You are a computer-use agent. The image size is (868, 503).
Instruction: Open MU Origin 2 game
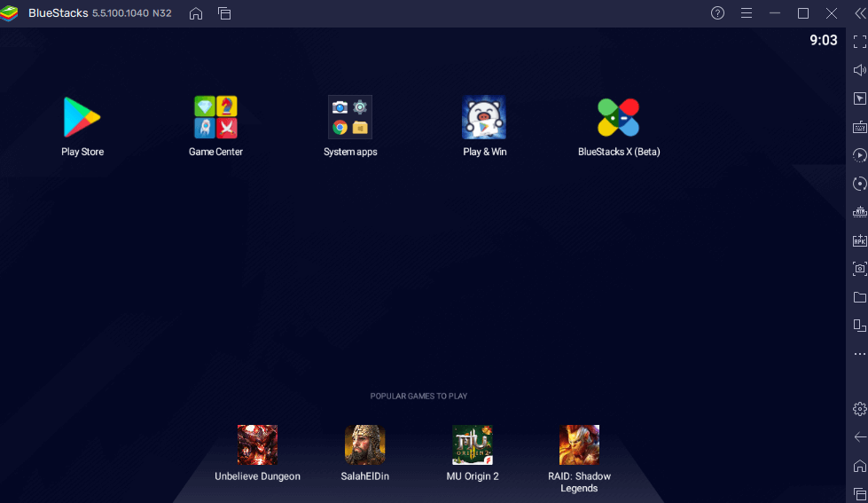(473, 444)
